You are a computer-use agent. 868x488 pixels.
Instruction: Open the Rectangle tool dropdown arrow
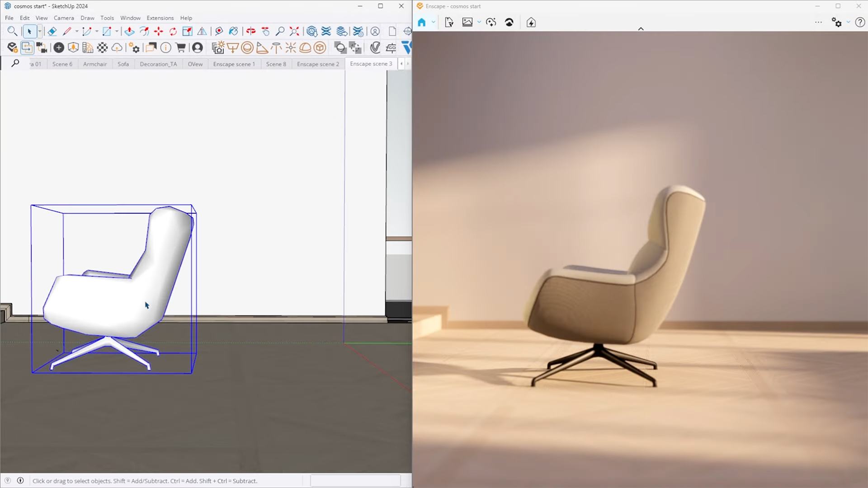click(x=117, y=31)
